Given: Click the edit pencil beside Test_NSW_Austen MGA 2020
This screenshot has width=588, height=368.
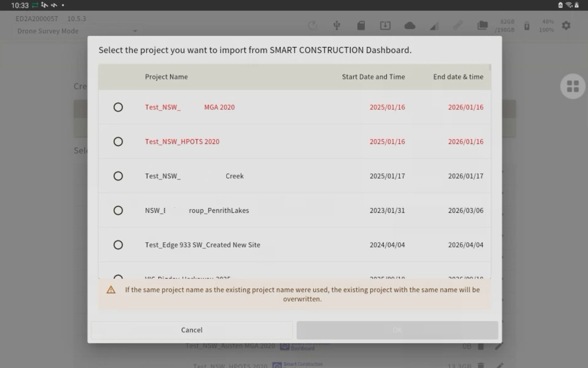Looking at the screenshot, I should (499, 346).
